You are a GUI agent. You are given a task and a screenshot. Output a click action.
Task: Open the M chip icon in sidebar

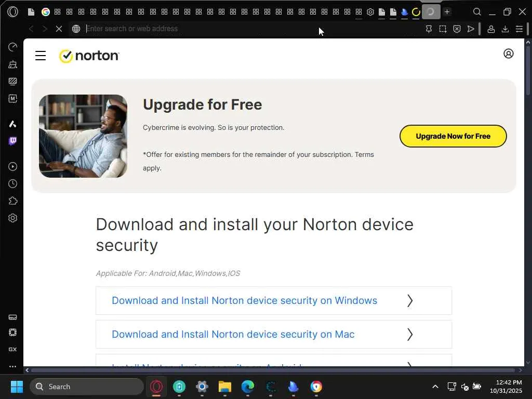[x=12, y=98]
